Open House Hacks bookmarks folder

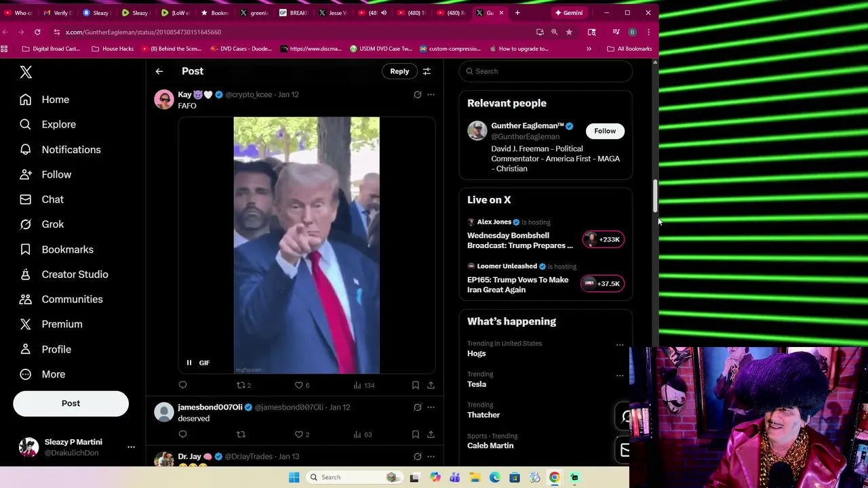coord(113,49)
